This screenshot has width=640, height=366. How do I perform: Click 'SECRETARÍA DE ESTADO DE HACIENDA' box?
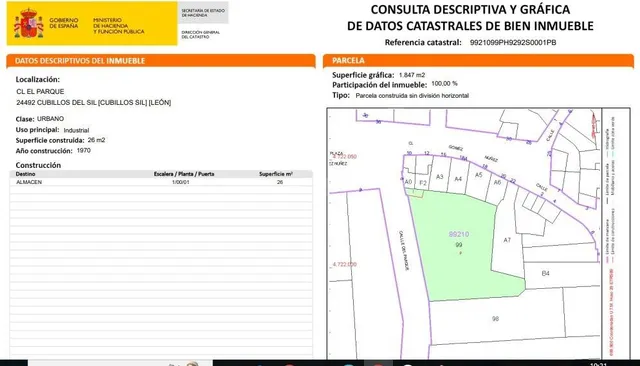[x=203, y=13]
